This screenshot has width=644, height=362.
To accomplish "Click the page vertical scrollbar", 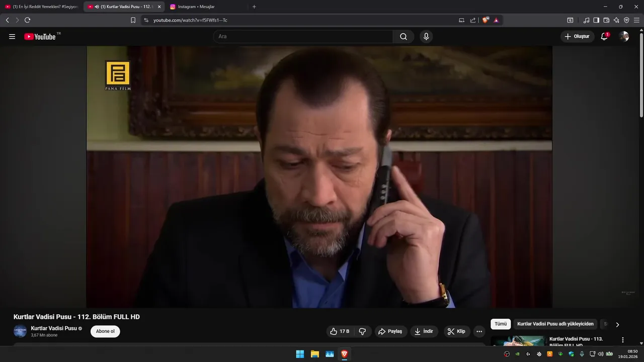I will coord(641,74).
